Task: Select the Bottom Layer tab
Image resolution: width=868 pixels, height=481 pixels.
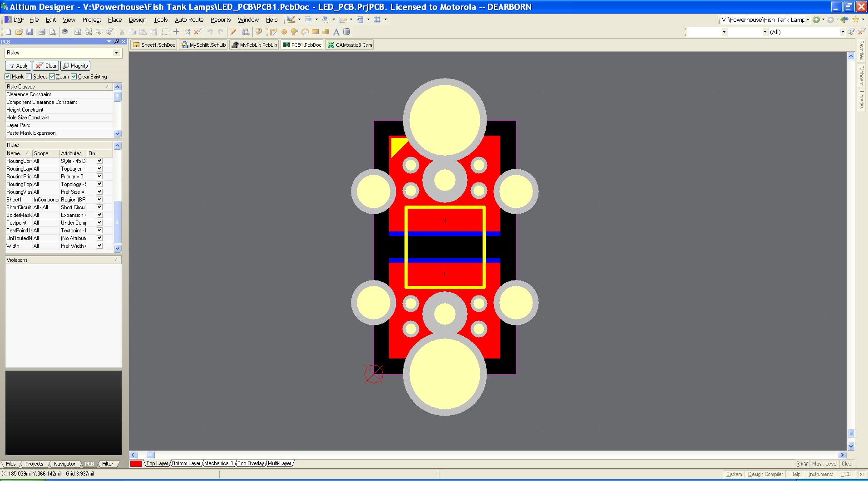Action: (186, 463)
